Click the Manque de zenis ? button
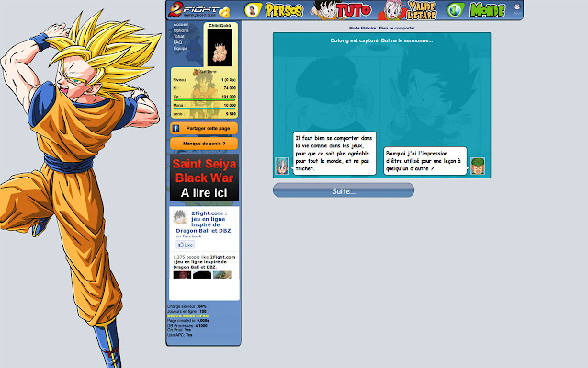The height and width of the screenshot is (368, 588). tap(204, 144)
